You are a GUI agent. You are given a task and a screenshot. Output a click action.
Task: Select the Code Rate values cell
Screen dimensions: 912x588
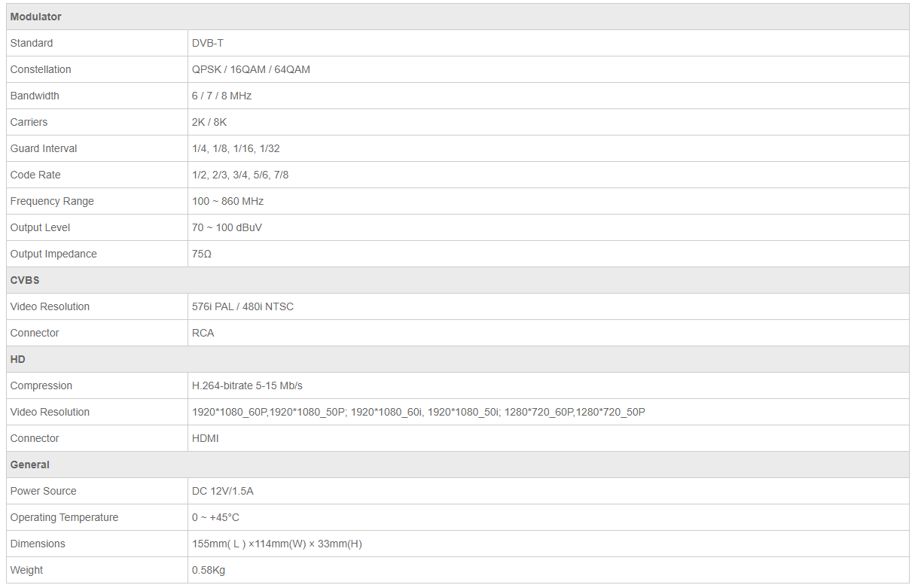click(240, 175)
